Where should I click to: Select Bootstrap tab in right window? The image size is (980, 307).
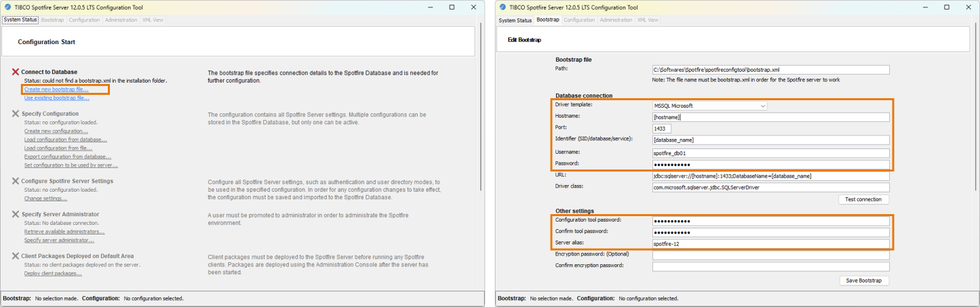pos(547,20)
